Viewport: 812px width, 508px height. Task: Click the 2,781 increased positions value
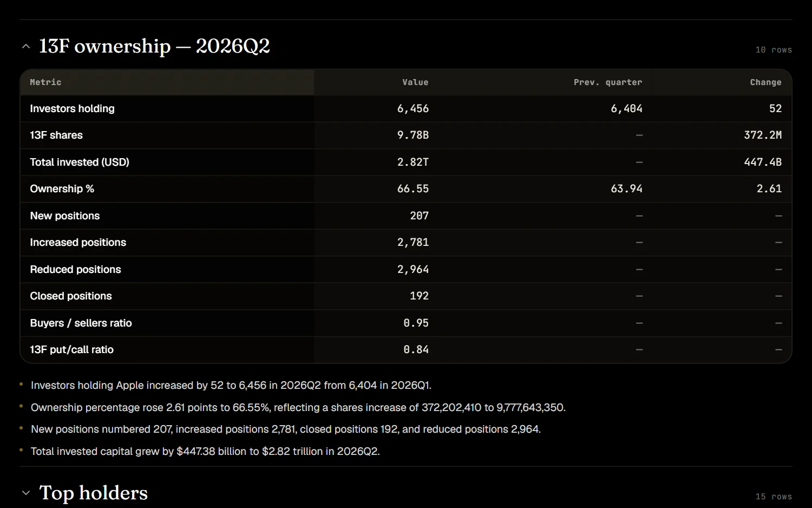(x=413, y=243)
